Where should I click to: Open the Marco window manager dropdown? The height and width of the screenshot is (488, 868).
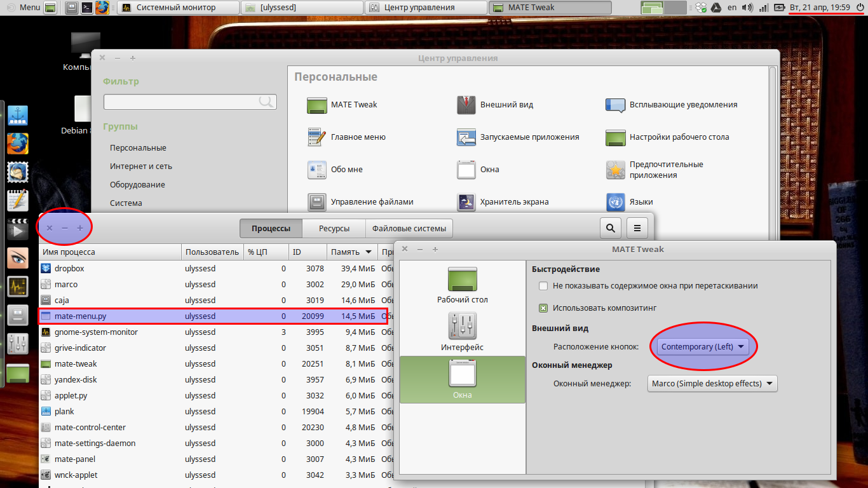(x=712, y=383)
